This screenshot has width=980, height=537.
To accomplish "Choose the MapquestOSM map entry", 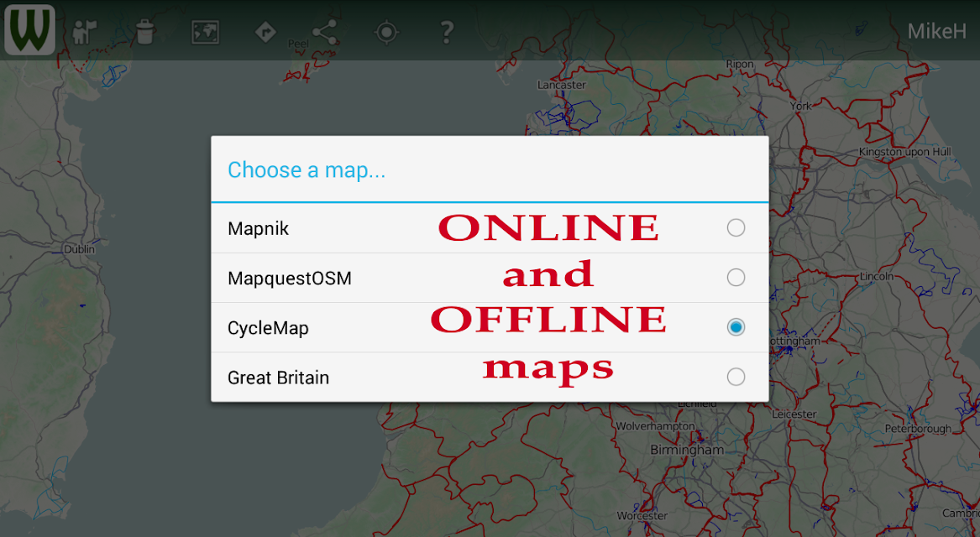I will (490, 278).
